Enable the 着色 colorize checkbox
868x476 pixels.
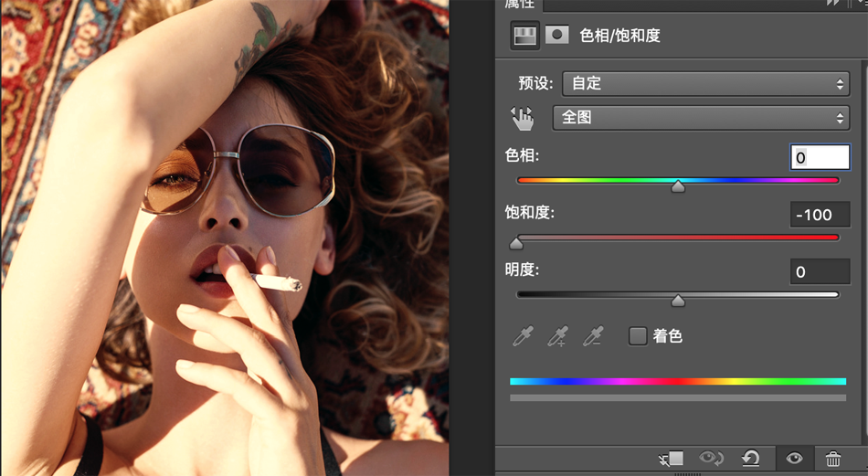coord(638,336)
